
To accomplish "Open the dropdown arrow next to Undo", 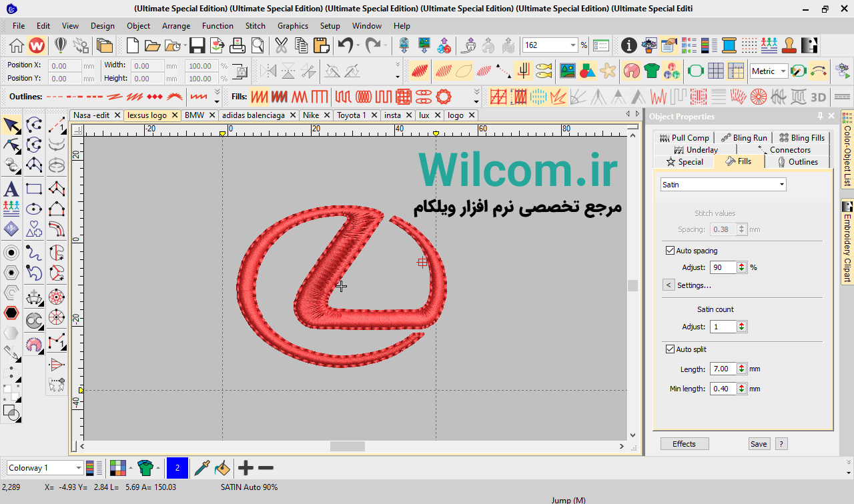I will pyautogui.click(x=358, y=45).
